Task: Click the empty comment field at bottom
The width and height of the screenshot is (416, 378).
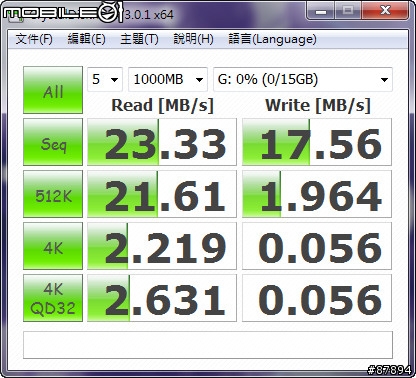Action: coord(208,345)
